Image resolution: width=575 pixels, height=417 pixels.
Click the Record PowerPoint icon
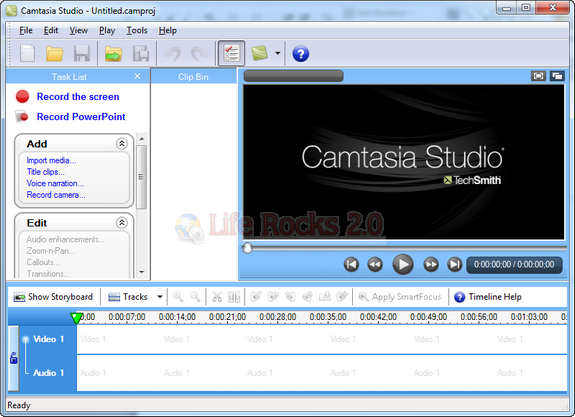[x=22, y=117]
